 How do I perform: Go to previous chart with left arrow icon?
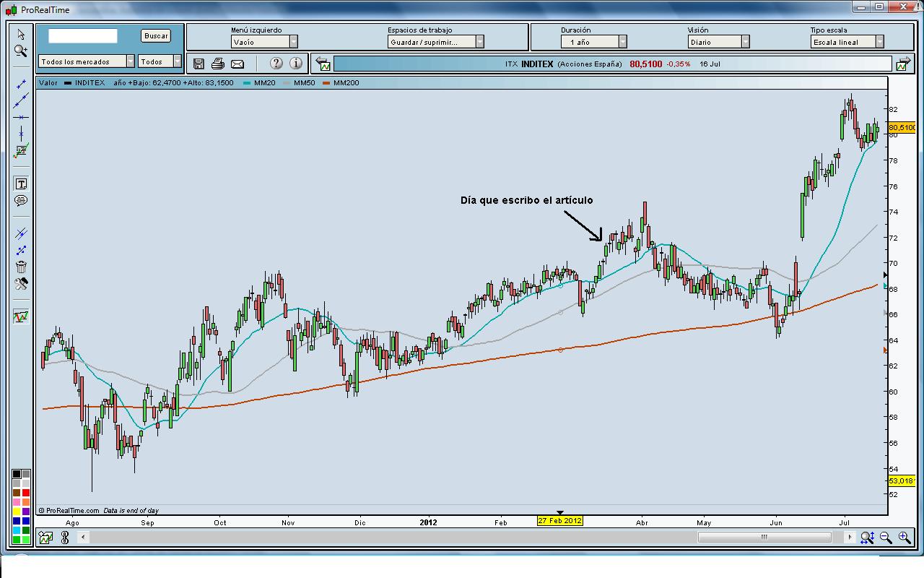pos(323,64)
